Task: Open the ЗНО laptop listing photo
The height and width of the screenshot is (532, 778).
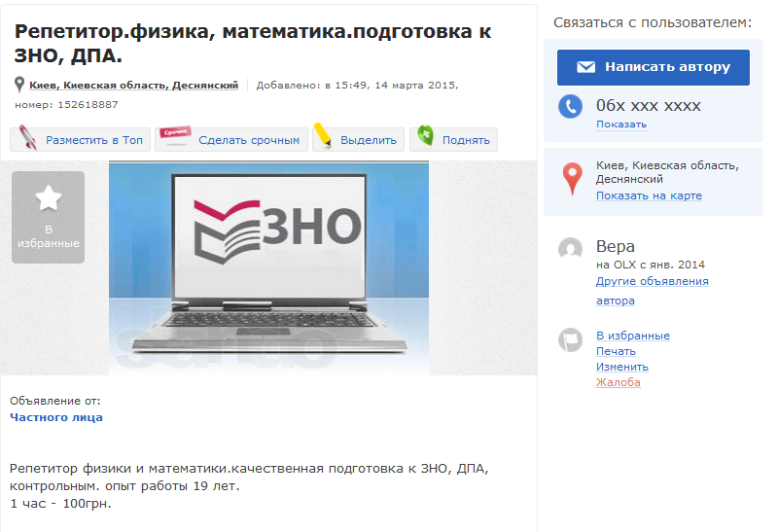Action: point(268,268)
